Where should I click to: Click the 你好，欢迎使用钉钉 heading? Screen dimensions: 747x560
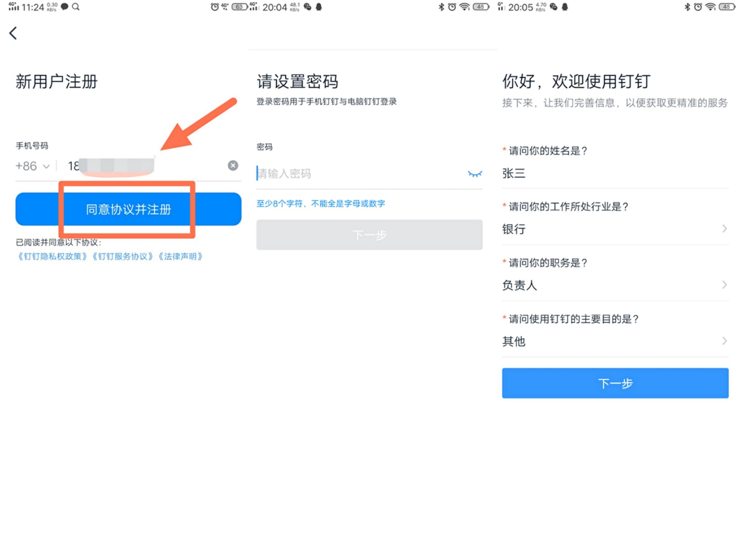tap(576, 82)
